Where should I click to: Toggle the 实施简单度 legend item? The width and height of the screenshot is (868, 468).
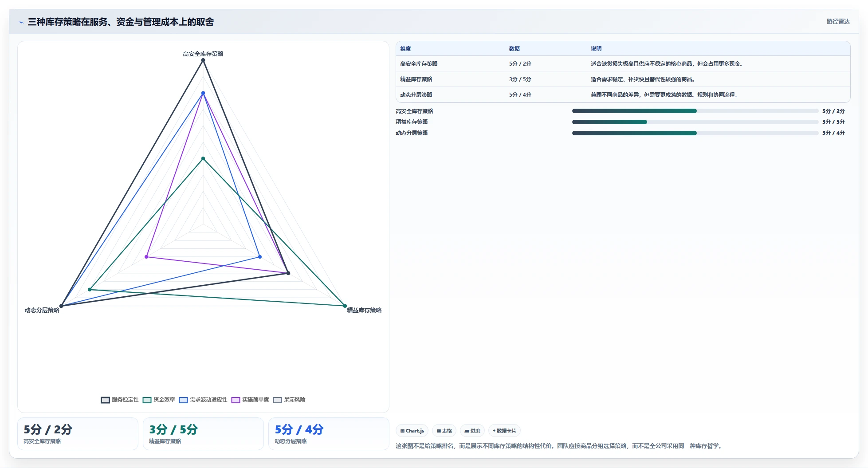pyautogui.click(x=250, y=400)
